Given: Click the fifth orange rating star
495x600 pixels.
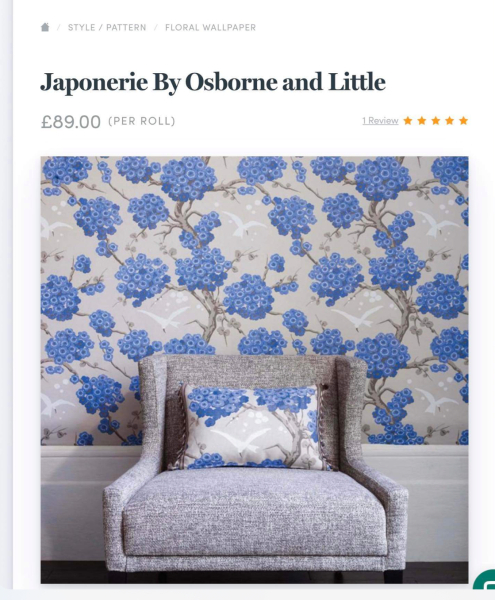Looking at the screenshot, I should 463,121.
